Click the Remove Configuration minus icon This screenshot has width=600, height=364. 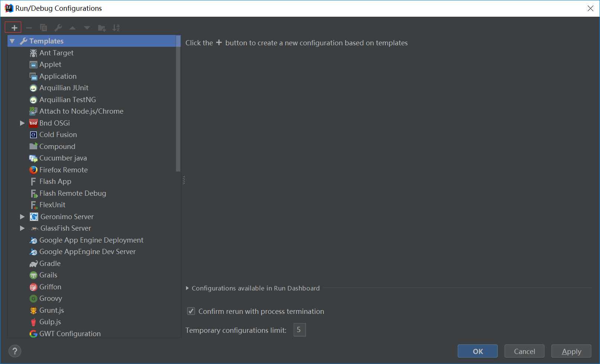pos(29,28)
